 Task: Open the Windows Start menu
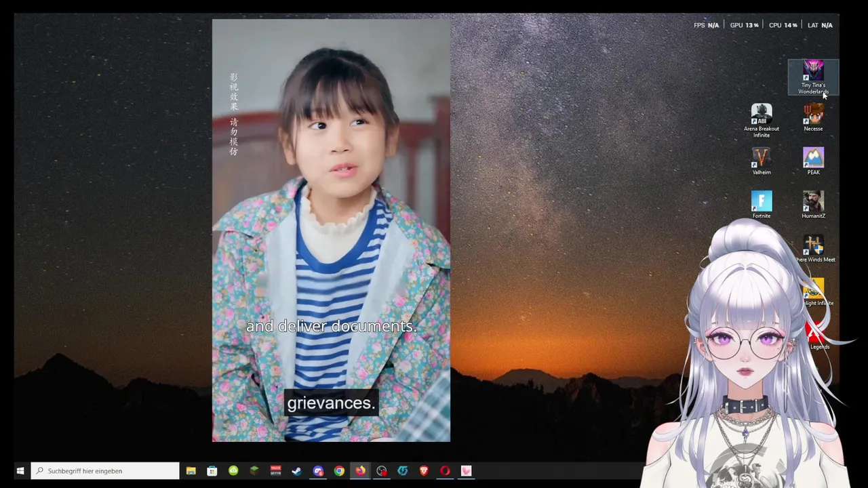coord(20,470)
